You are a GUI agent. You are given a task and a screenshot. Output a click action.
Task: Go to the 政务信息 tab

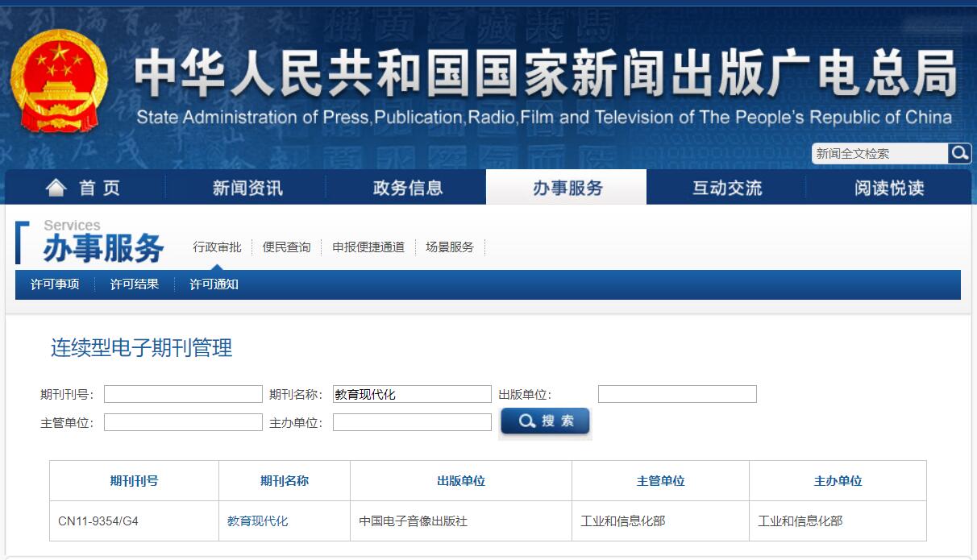408,188
